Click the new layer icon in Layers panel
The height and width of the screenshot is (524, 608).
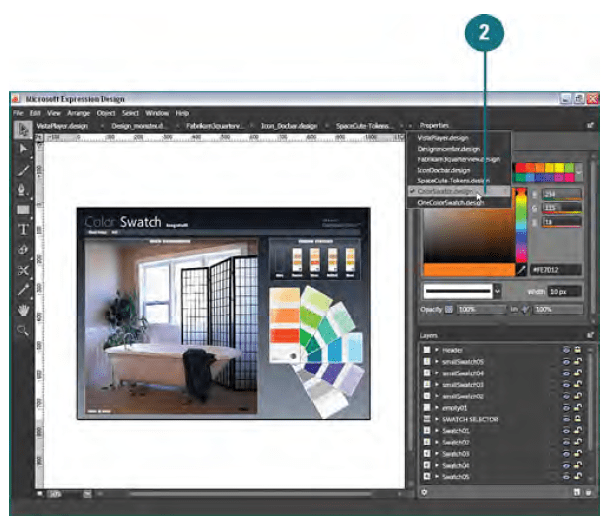[577, 492]
